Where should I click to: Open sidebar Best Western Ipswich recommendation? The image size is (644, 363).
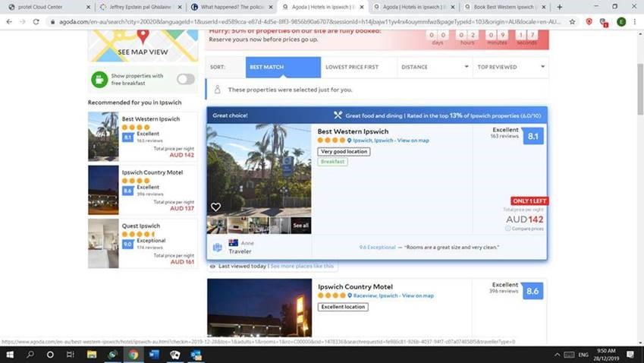(143, 137)
